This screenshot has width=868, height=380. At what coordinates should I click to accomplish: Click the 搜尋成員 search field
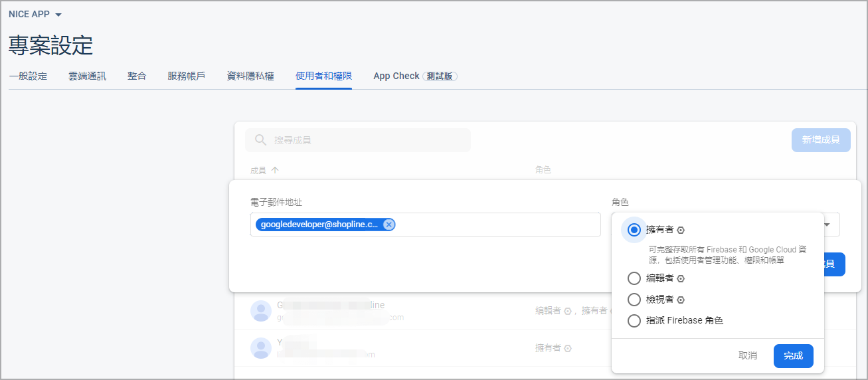coord(358,140)
